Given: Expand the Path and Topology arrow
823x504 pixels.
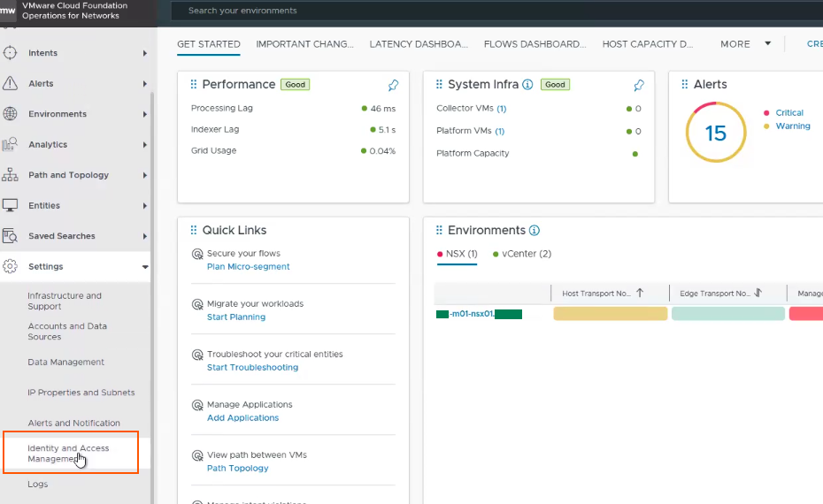Looking at the screenshot, I should tap(145, 175).
